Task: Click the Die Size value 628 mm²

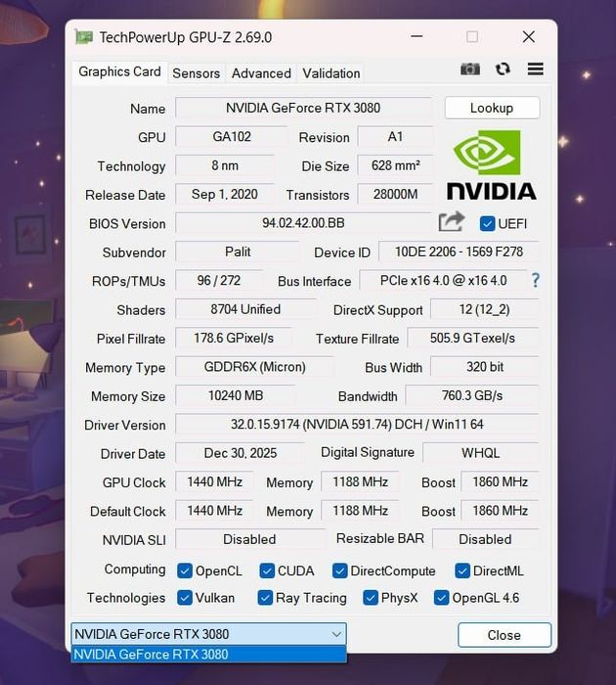Action: point(395,165)
